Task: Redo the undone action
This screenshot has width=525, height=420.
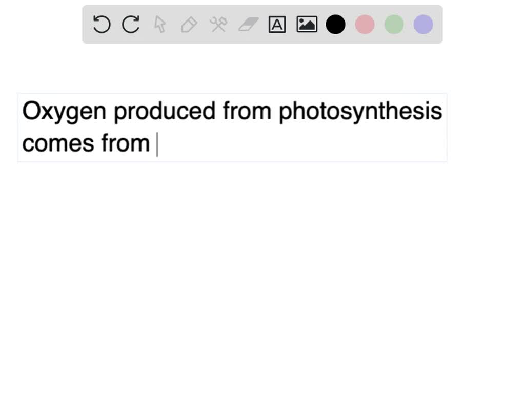Action: 130,24
